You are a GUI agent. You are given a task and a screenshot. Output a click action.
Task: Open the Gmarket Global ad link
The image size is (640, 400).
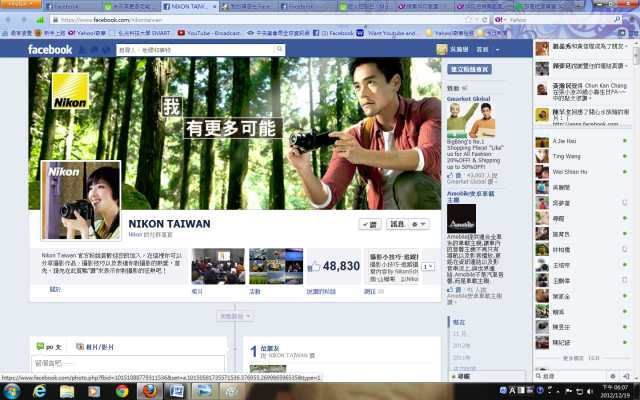tap(469, 99)
